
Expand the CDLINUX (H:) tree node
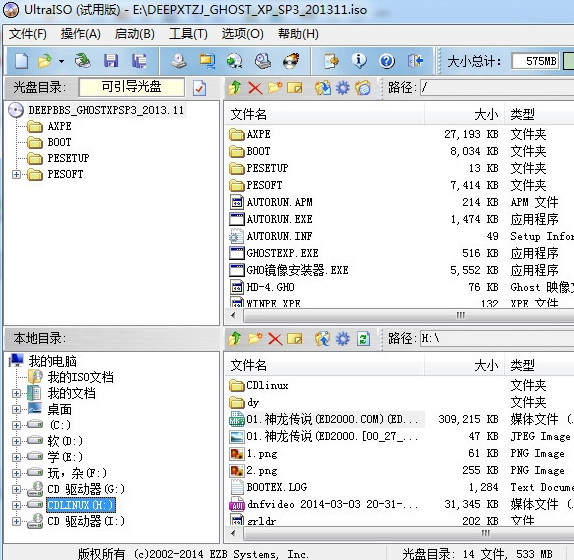coord(16,505)
